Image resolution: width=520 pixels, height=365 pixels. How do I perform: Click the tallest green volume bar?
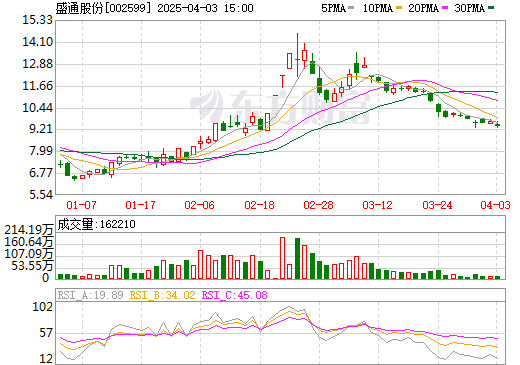[297, 258]
